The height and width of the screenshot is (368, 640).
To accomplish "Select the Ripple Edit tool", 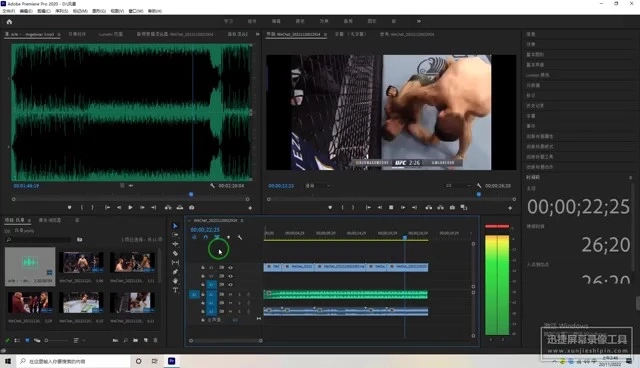I will (x=176, y=244).
